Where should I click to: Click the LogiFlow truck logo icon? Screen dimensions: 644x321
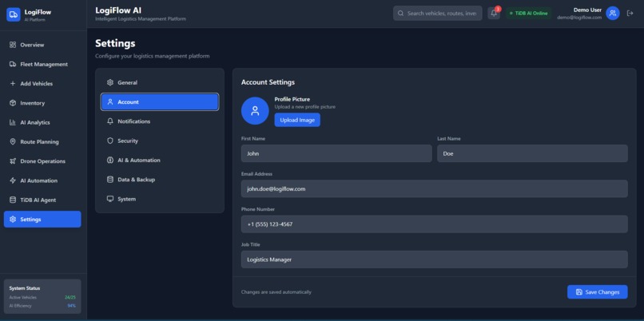(13, 15)
